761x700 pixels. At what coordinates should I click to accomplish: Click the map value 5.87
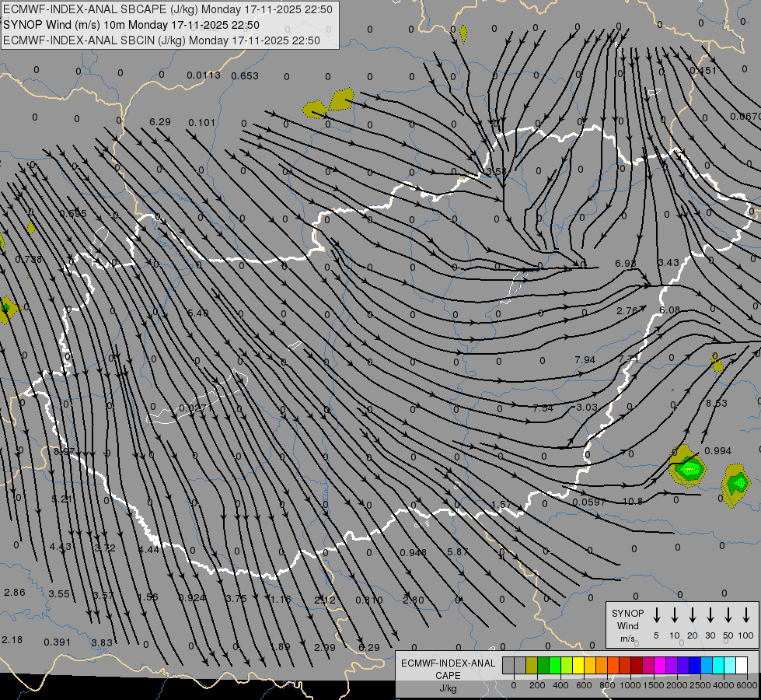tap(457, 551)
